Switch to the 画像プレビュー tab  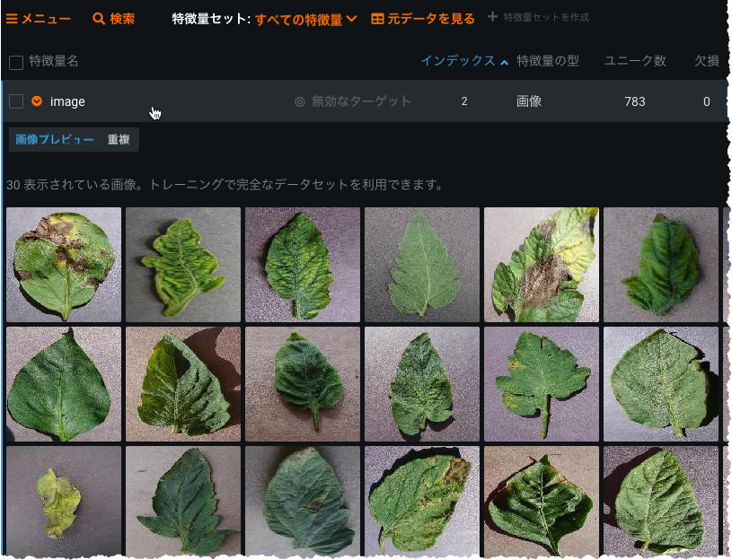pos(55,140)
